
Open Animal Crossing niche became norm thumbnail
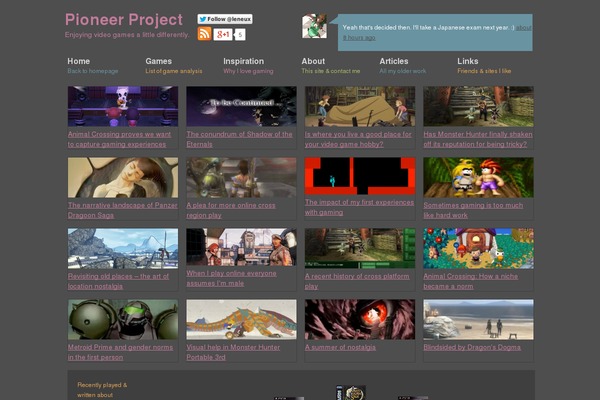click(x=478, y=248)
